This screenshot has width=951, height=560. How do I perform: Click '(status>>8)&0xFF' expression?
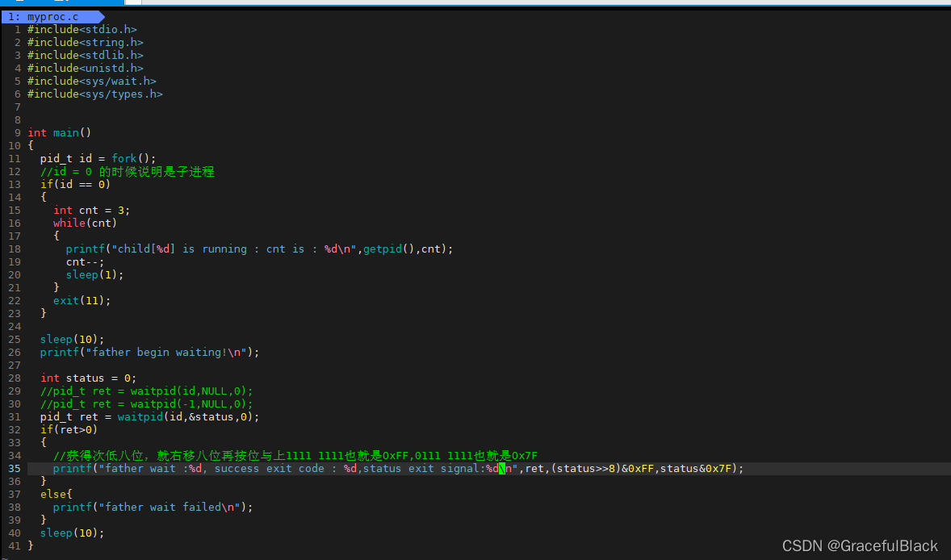click(603, 469)
